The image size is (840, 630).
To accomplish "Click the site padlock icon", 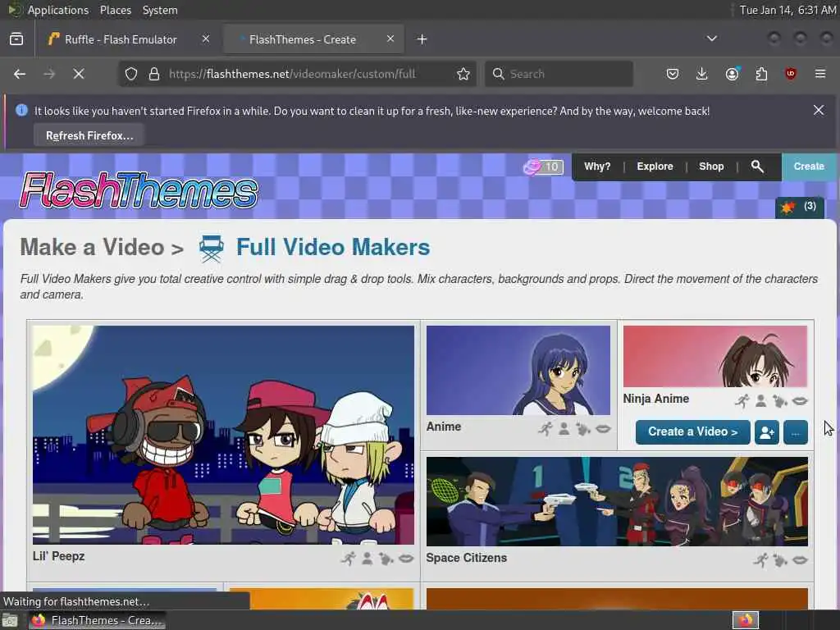I will click(x=154, y=74).
